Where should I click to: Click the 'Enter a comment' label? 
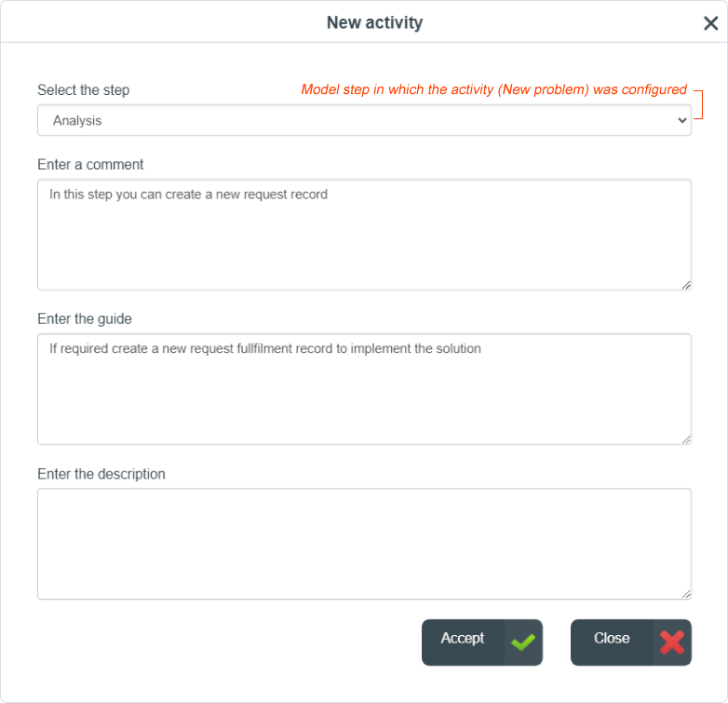click(90, 165)
